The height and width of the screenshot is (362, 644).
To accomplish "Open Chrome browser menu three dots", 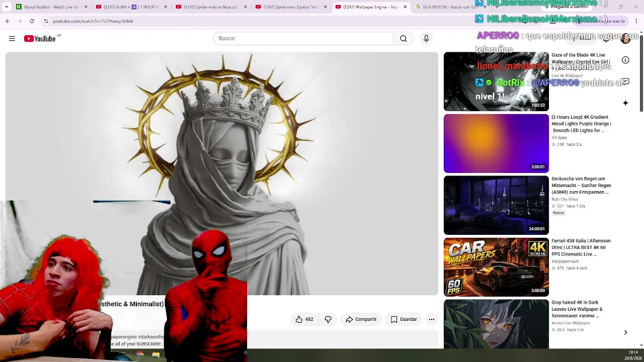I will 636,21.
